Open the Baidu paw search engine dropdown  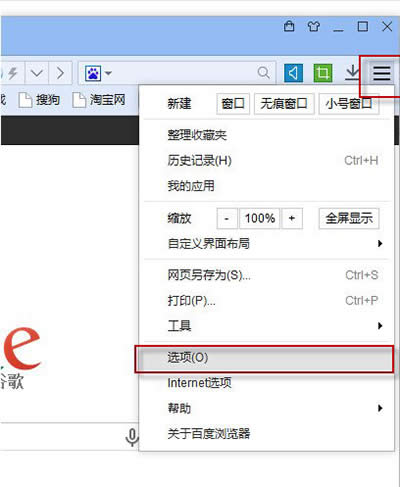tap(99, 73)
